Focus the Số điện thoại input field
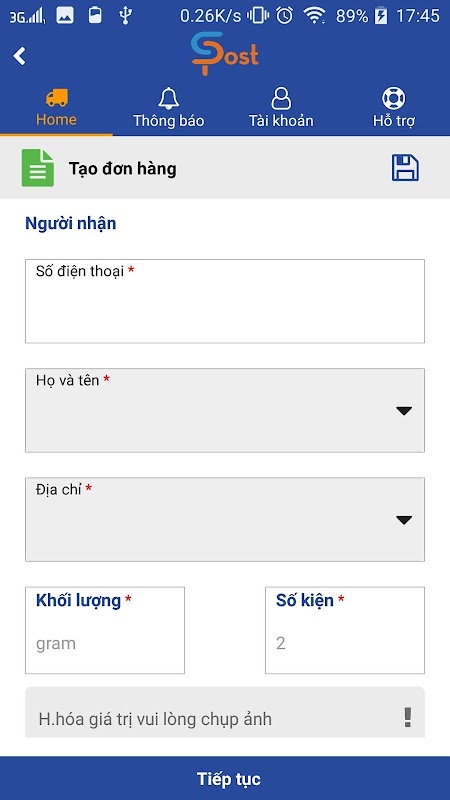Image resolution: width=450 pixels, height=800 pixels. click(225, 301)
